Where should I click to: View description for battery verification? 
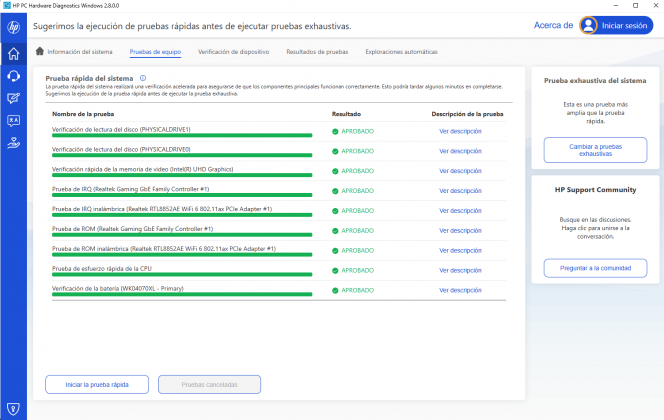[x=460, y=290]
